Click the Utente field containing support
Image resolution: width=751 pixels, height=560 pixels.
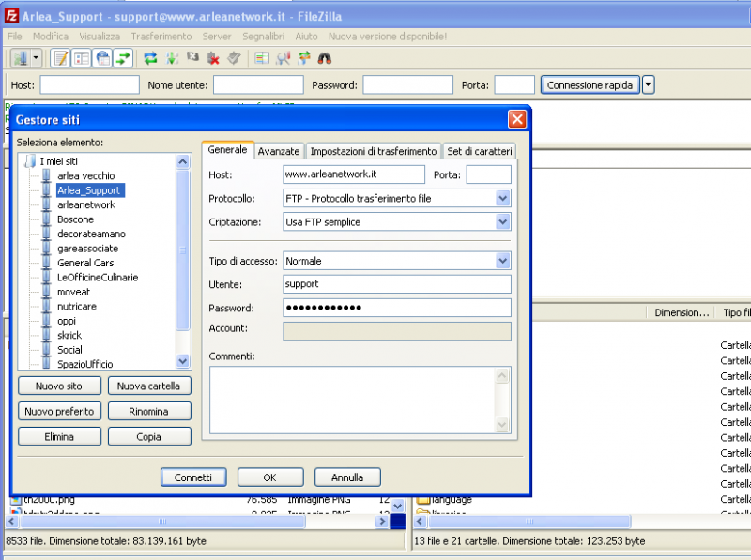point(397,284)
